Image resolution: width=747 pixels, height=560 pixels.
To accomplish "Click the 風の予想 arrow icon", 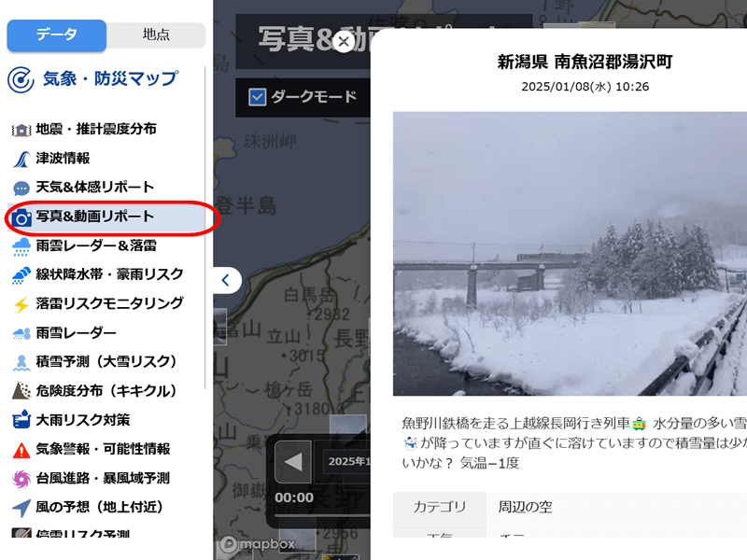I will [21, 508].
